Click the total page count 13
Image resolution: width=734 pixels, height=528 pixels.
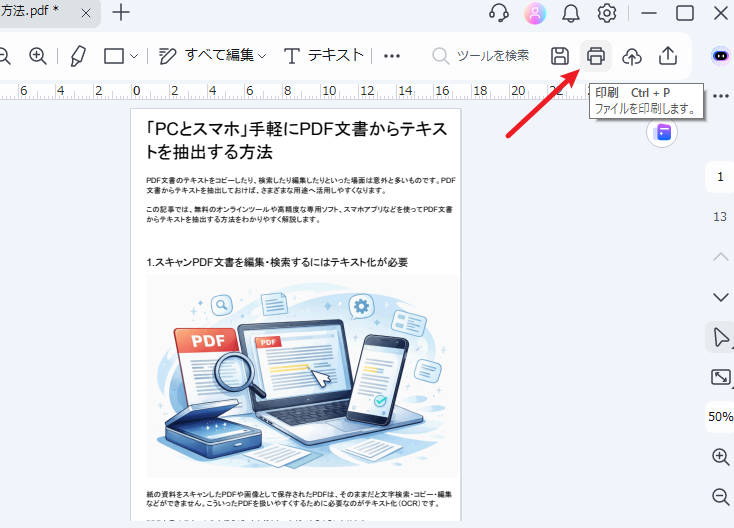[720, 217]
